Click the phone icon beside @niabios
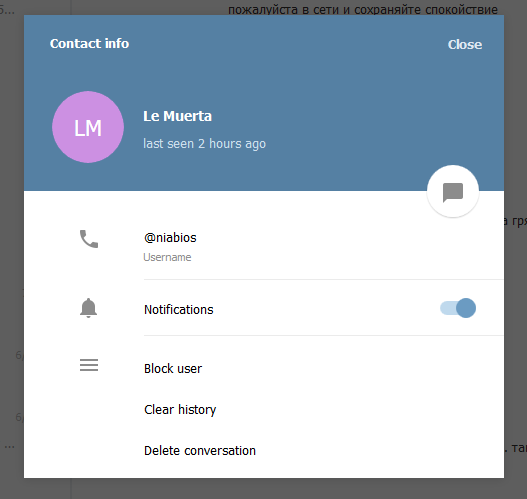527x499 pixels. coord(89,239)
